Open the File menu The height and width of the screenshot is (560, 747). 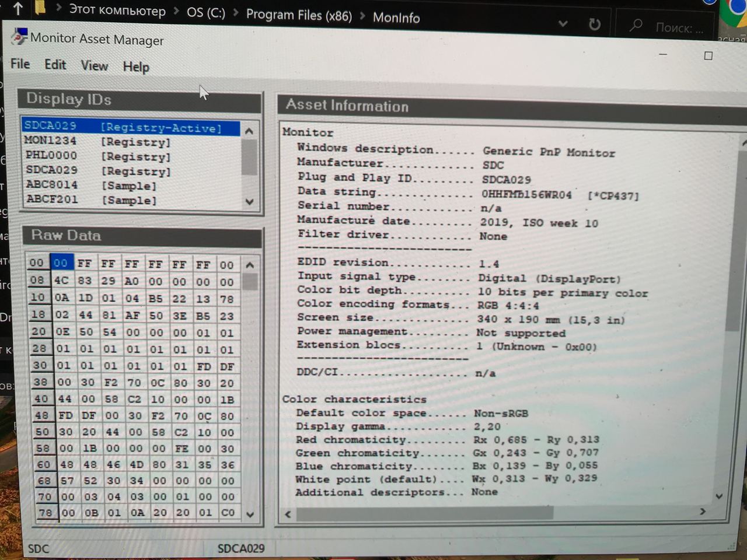click(20, 64)
